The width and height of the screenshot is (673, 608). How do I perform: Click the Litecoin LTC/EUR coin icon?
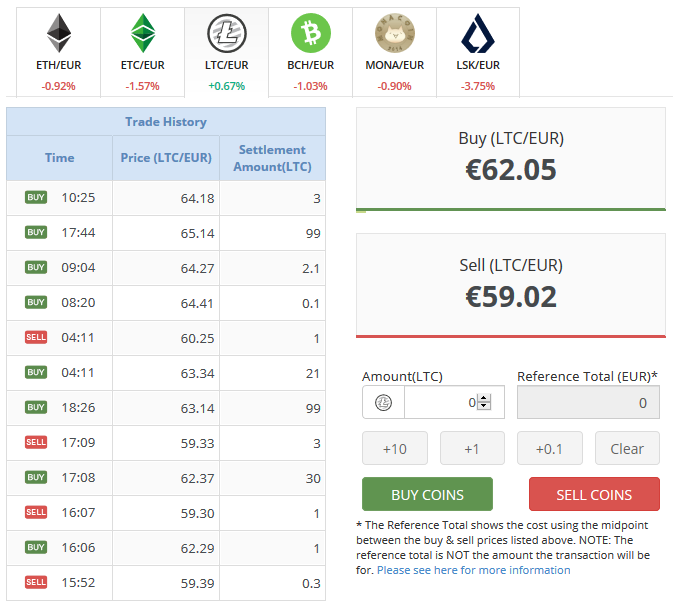pos(227,33)
